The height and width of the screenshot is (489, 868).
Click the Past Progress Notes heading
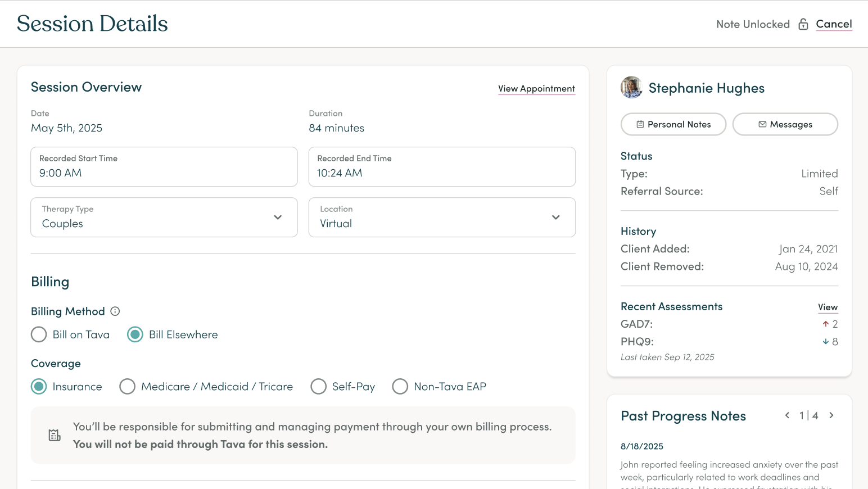[683, 416]
